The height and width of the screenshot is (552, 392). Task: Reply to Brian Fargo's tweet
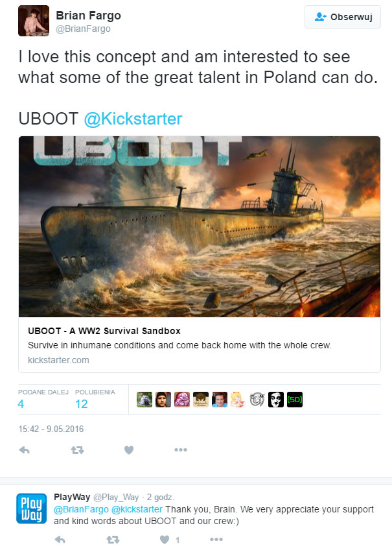[24, 450]
